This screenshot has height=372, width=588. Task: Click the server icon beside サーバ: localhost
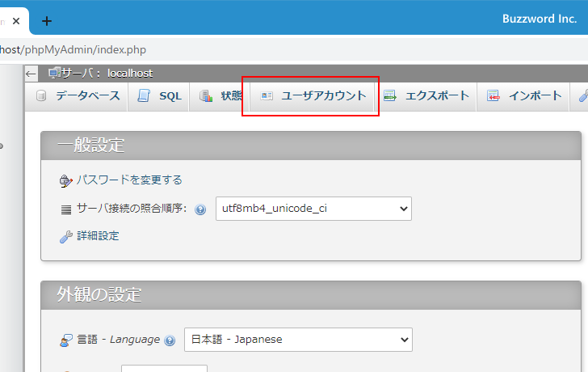click(55, 73)
